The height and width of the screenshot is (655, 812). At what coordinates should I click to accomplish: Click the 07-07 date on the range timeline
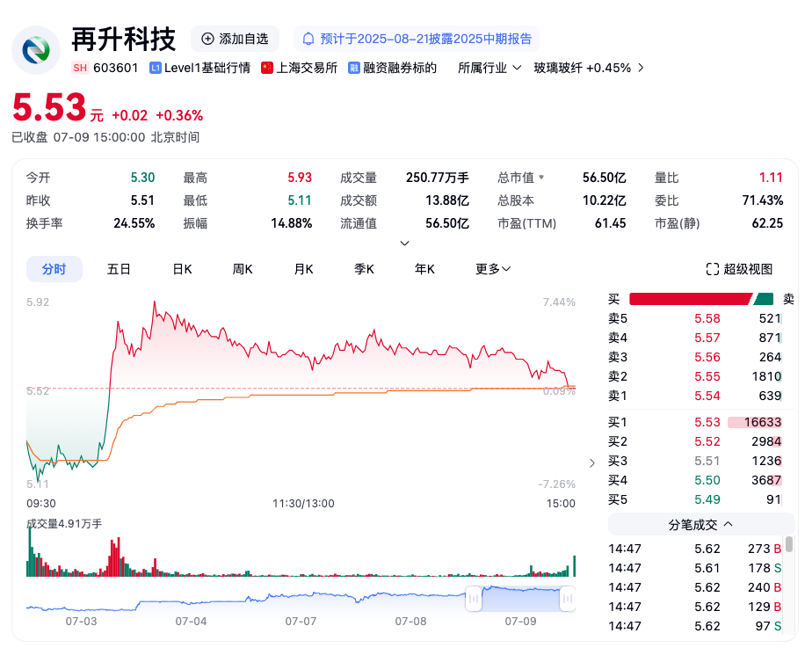point(301,621)
